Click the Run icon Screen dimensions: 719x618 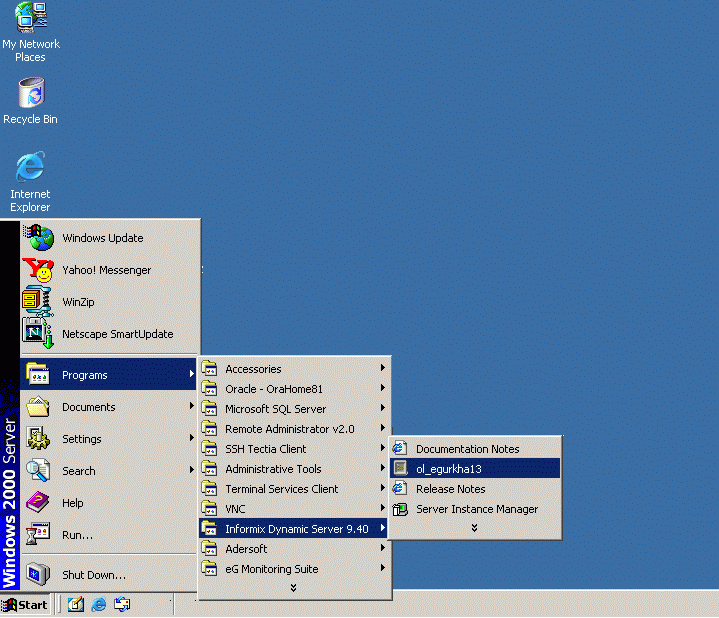tap(38, 534)
